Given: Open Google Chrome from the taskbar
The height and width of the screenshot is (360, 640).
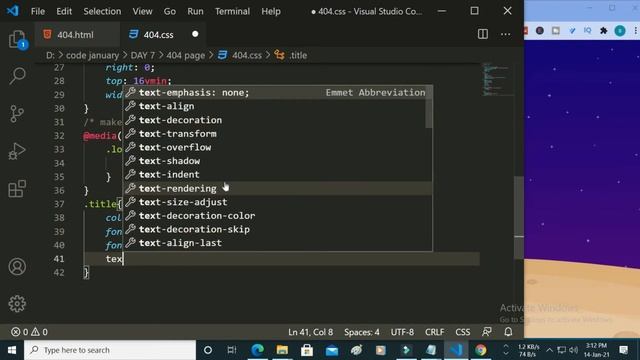Looking at the screenshot, I should [480, 350].
